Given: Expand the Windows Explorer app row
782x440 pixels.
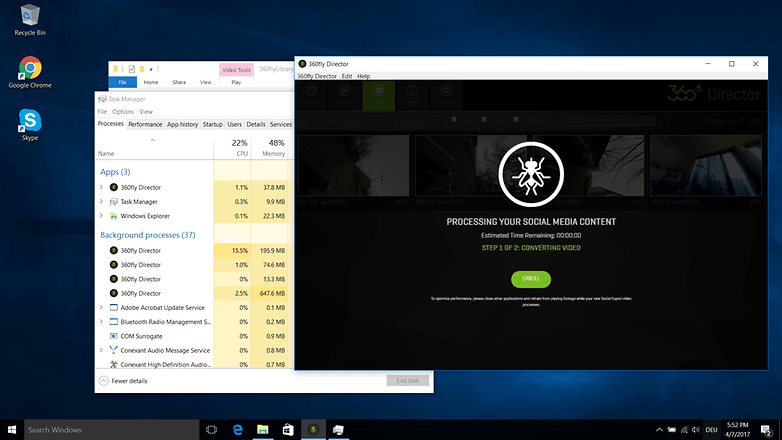Looking at the screenshot, I should (101, 216).
